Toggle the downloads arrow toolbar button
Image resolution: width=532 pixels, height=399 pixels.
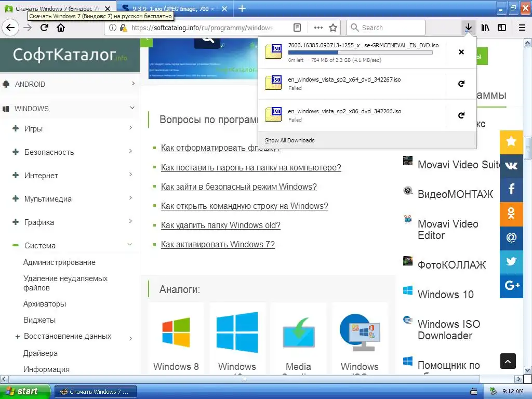coord(468,28)
